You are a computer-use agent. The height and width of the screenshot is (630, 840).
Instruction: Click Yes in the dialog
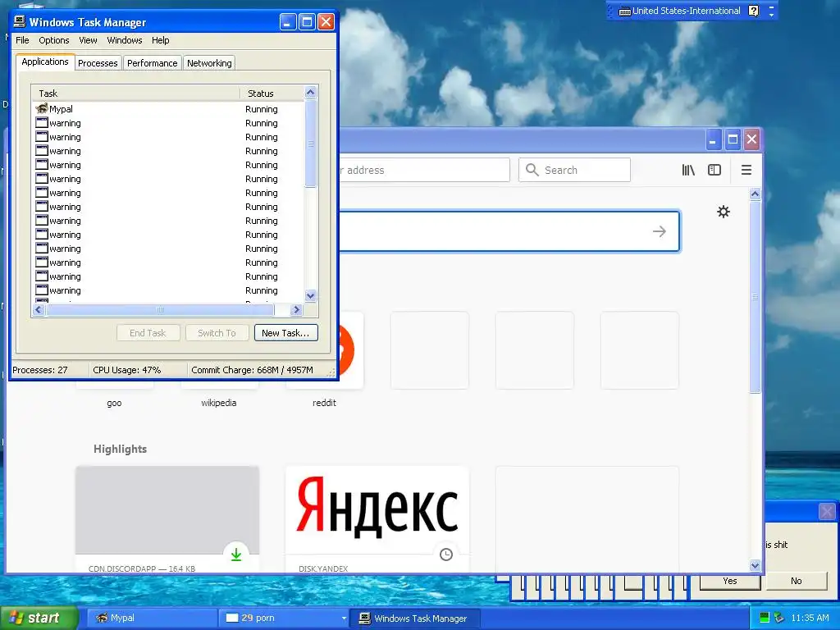(x=729, y=581)
